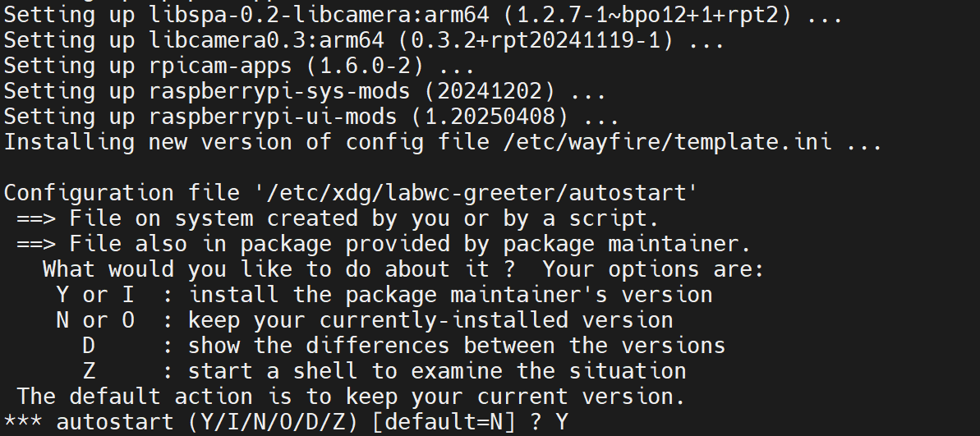
Task: Click the 'raspberrypi-ui-mods' package name
Action: pyautogui.click(x=273, y=116)
